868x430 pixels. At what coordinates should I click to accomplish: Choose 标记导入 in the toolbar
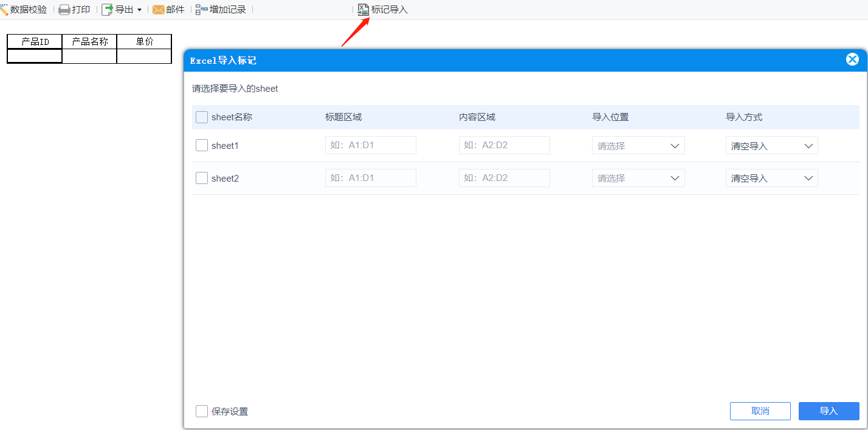[390, 10]
